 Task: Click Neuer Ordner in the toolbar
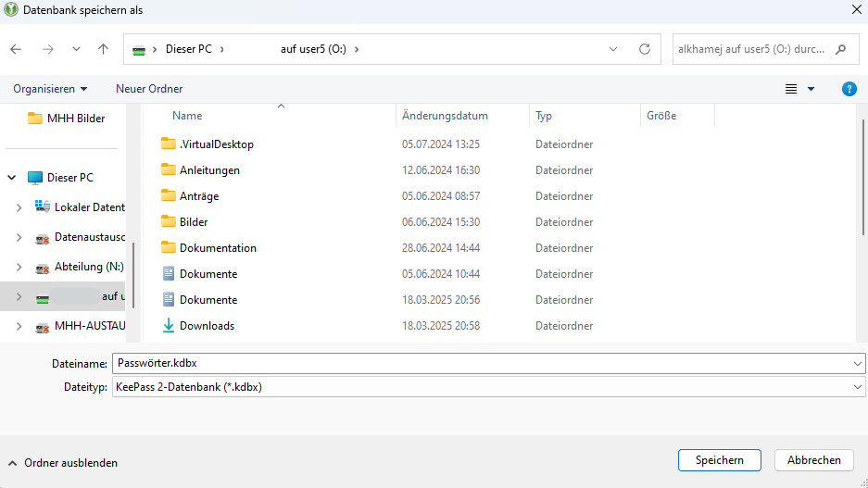coord(149,89)
